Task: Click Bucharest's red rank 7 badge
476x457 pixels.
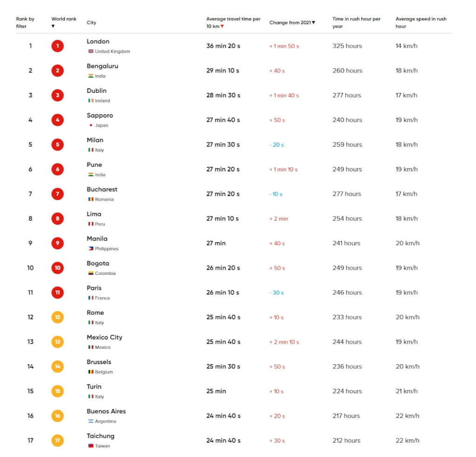Action: [x=58, y=194]
